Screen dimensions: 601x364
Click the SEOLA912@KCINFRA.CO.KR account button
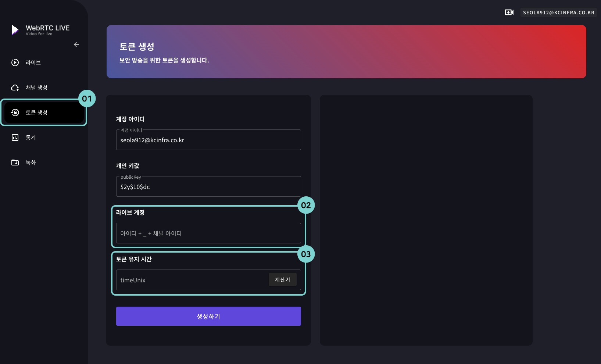coord(558,13)
